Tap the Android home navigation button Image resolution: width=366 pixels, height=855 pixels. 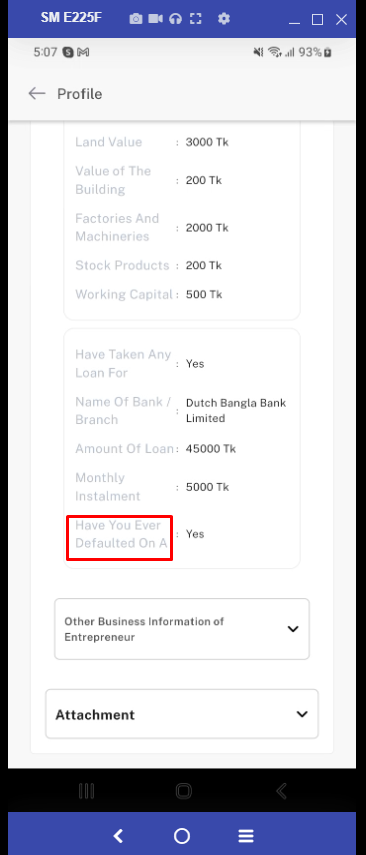(184, 791)
